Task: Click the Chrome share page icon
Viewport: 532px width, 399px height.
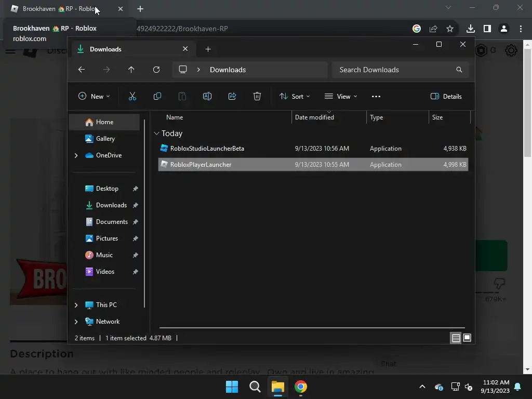Action: pyautogui.click(x=433, y=29)
